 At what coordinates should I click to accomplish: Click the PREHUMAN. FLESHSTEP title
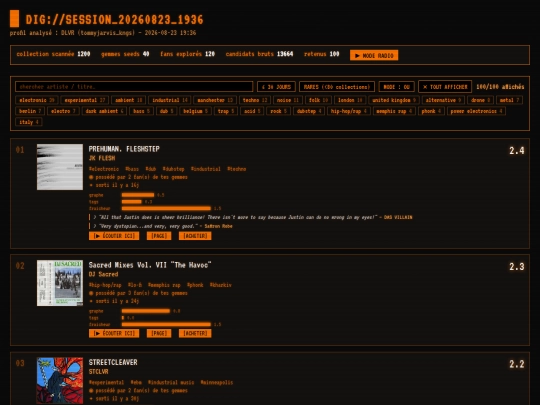point(124,149)
